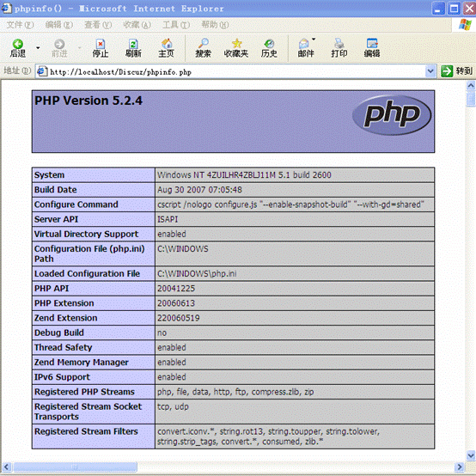This screenshot has width=476, height=476.
Task: Click the IE icon in title bar
Action: tap(6, 9)
